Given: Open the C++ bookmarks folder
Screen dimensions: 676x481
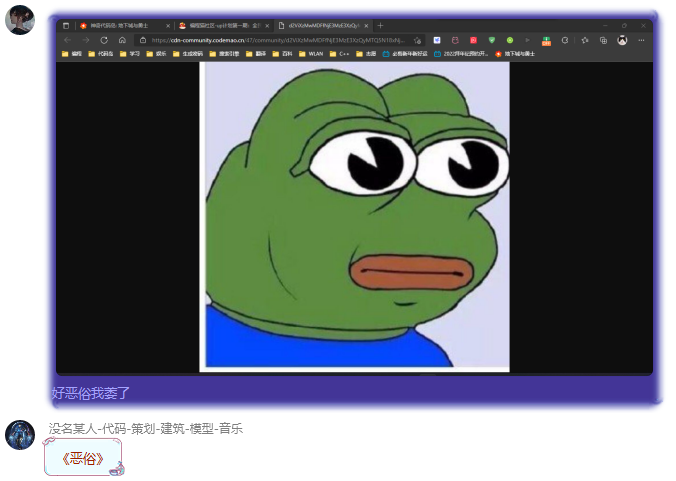Looking at the screenshot, I should click(x=340, y=54).
